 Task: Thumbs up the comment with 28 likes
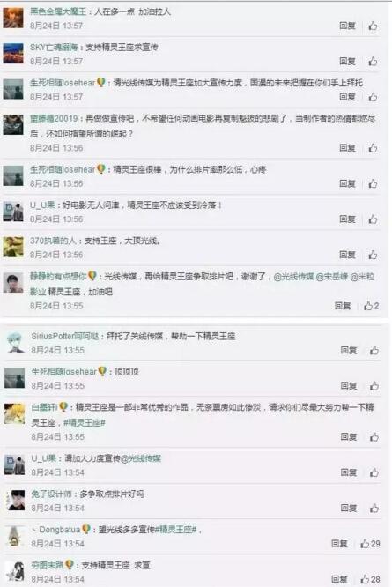tap(370, 579)
